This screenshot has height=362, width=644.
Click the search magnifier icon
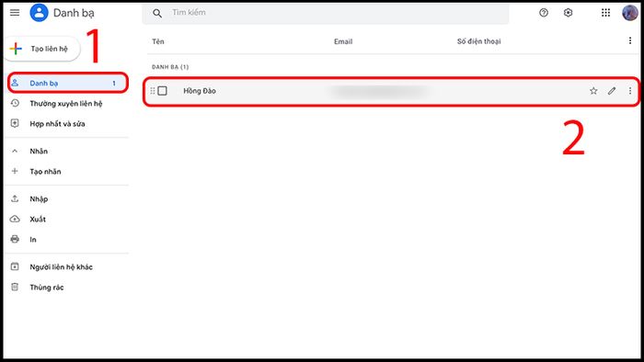tap(157, 13)
